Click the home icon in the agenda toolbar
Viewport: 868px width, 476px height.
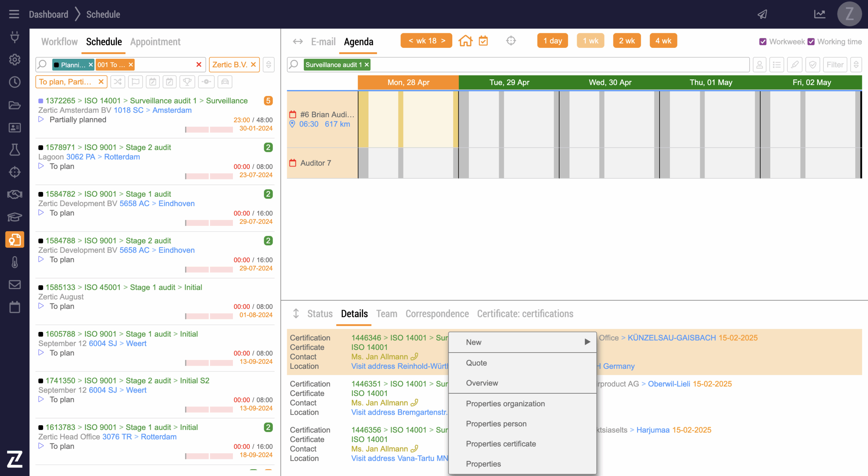pyautogui.click(x=465, y=41)
